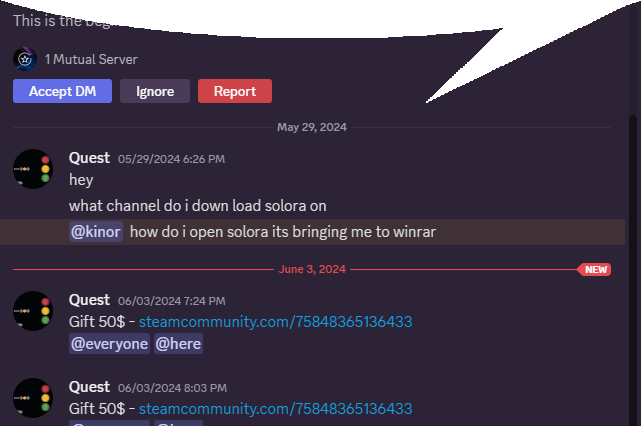The height and width of the screenshot is (426, 641).
Task: Click the red NEW messages badge
Action: pyautogui.click(x=594, y=269)
